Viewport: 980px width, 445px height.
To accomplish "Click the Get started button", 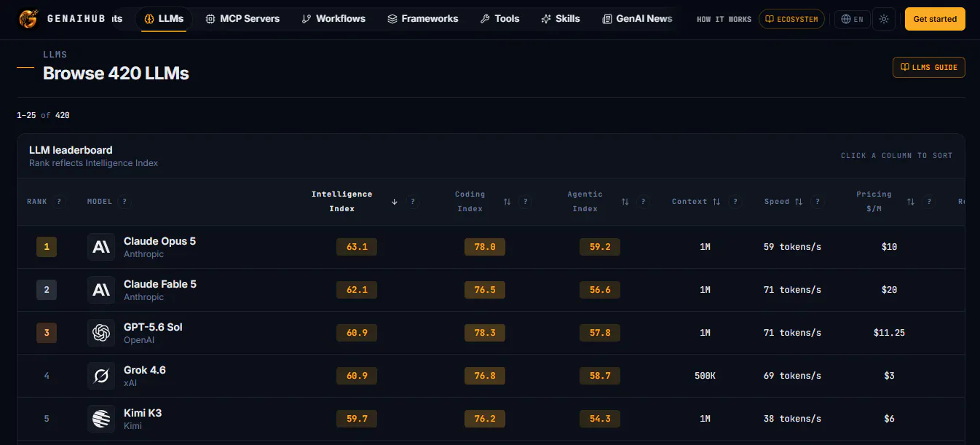I will (935, 19).
